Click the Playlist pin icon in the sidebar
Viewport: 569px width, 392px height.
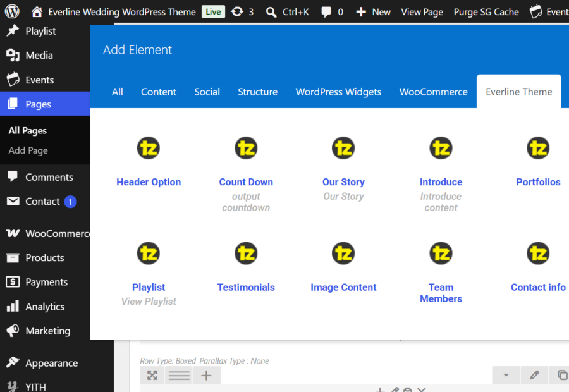coord(13,31)
